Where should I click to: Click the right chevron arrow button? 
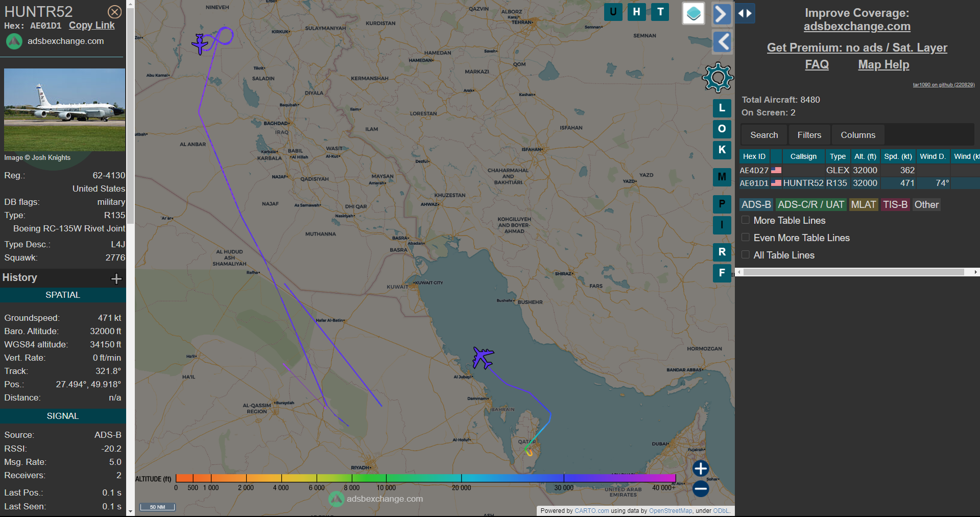coord(722,14)
